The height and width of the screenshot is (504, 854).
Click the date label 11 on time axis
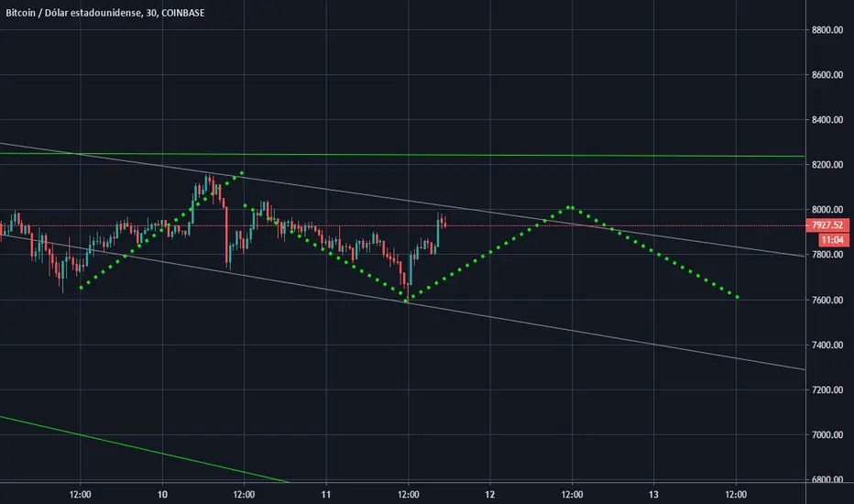point(325,494)
